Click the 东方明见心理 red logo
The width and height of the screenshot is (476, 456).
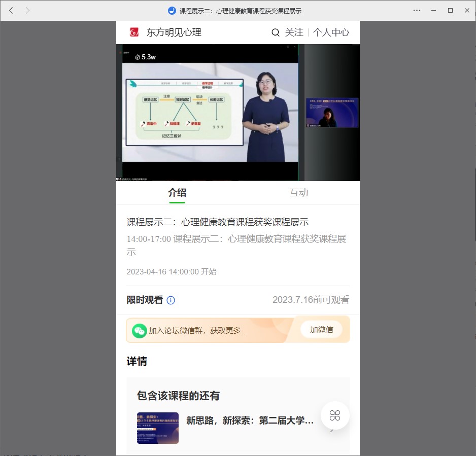pyautogui.click(x=134, y=32)
